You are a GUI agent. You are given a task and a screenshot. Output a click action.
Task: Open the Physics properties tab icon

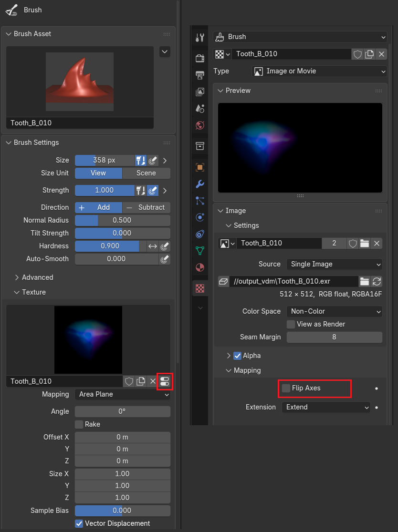point(200,217)
